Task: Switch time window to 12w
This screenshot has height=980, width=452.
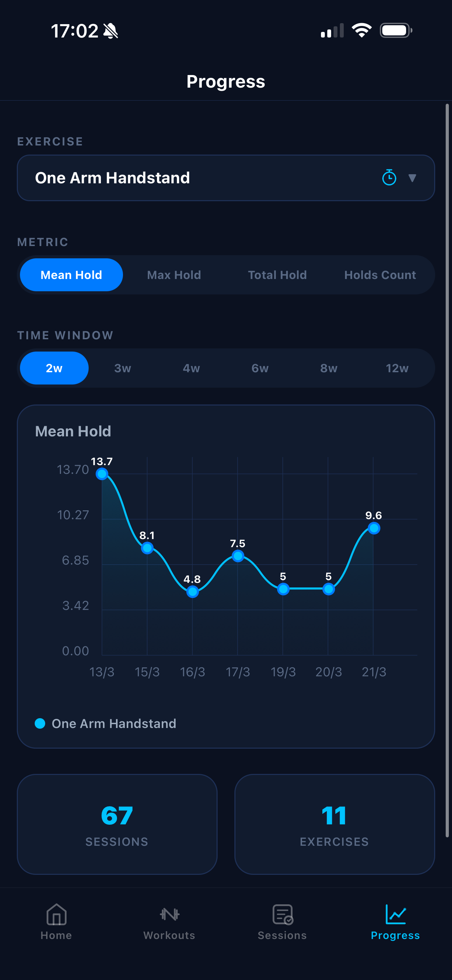Action: (397, 368)
